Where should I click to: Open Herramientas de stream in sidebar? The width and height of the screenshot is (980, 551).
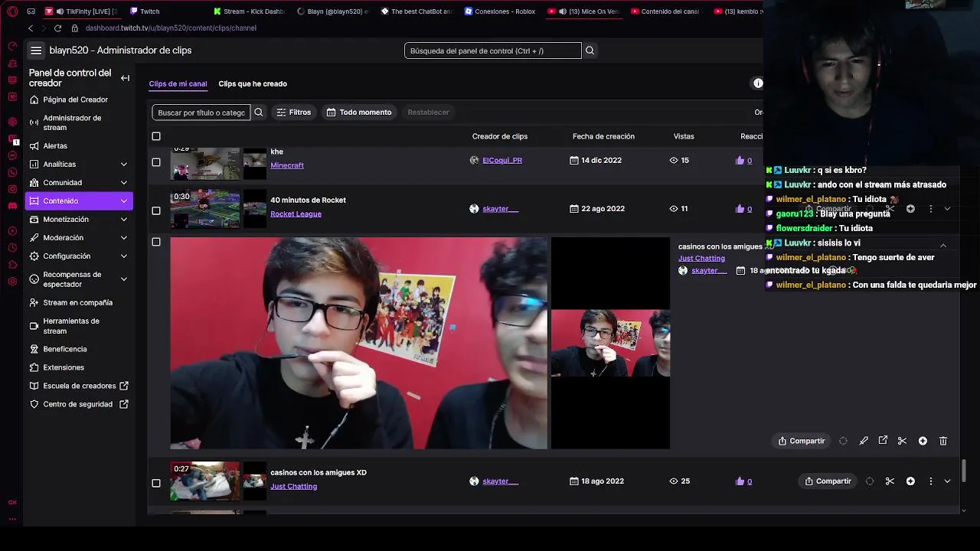point(71,326)
